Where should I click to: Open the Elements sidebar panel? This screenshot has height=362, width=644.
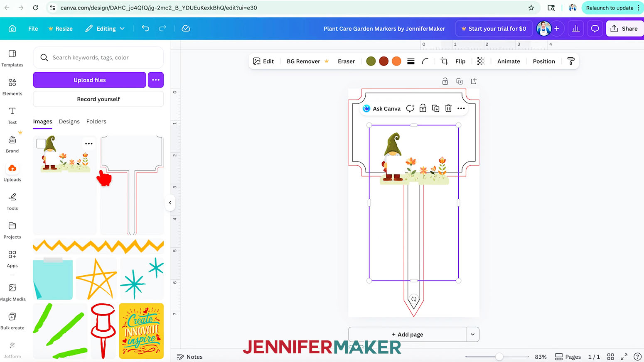[x=12, y=87]
